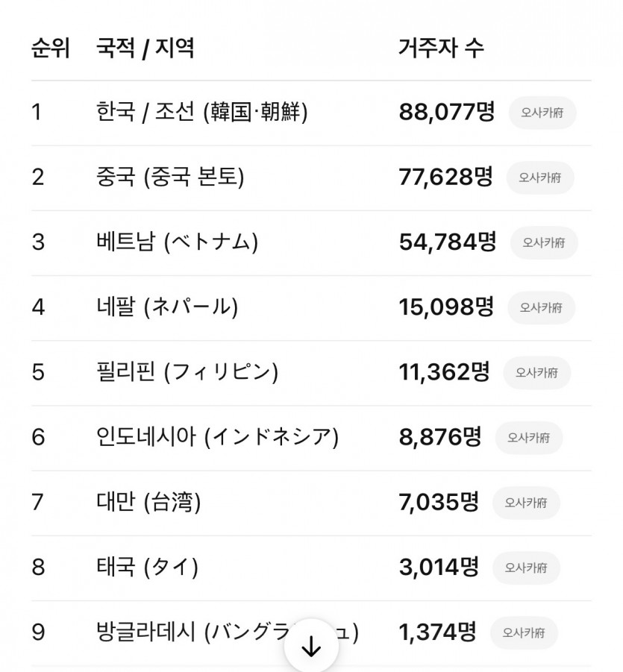Click the 국적 / 지역 column header
Image resolution: width=623 pixels, height=672 pixels.
click(145, 48)
